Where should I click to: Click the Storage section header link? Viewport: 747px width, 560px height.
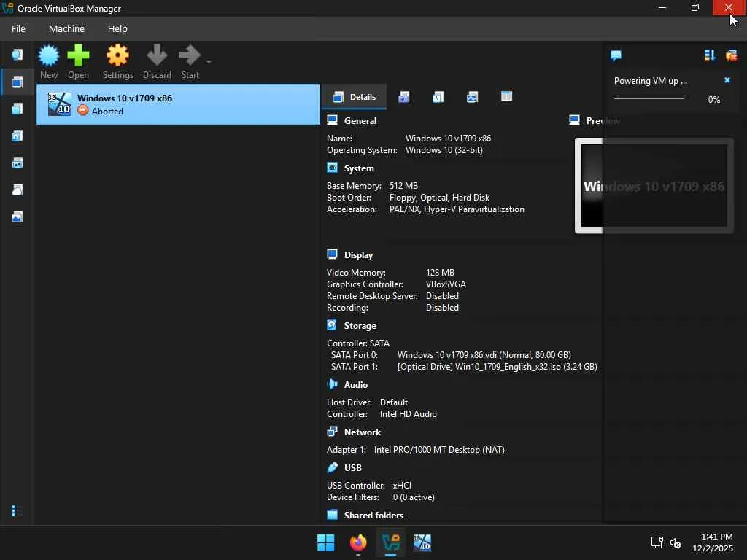coord(360,326)
